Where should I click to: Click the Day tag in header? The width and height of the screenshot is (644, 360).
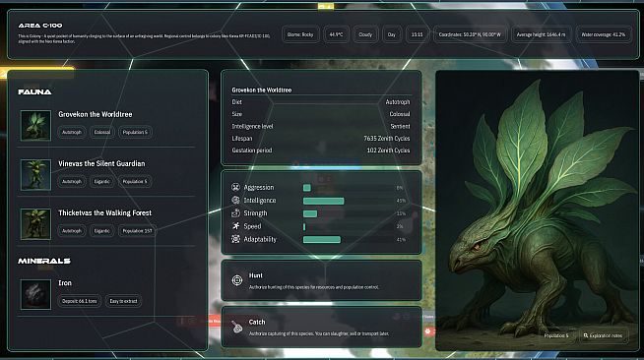(391, 34)
